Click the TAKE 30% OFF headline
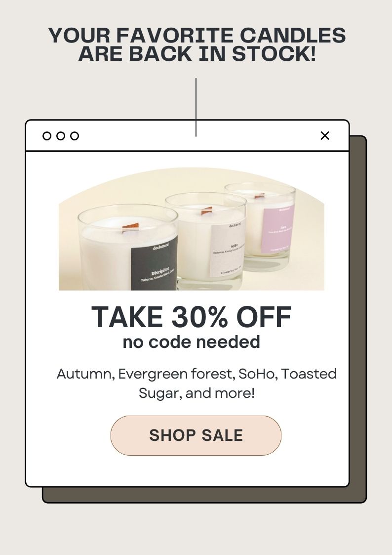This screenshot has width=392, height=555. pos(191,317)
